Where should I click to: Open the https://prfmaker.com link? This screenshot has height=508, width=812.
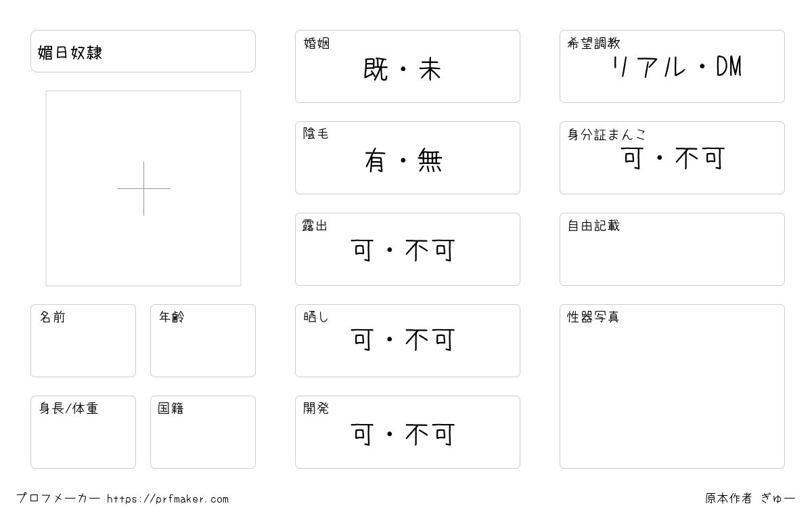click(x=168, y=499)
